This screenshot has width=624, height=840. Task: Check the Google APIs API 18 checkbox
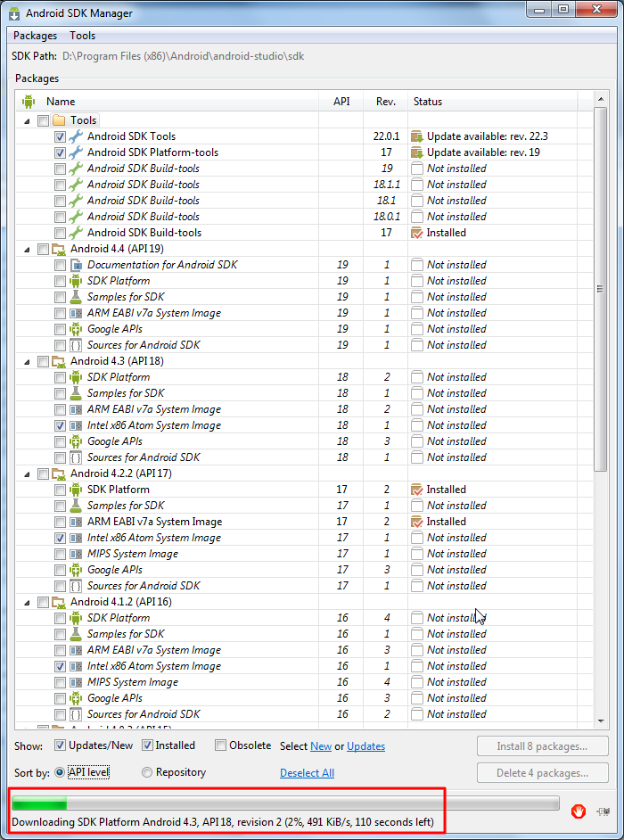[60, 441]
